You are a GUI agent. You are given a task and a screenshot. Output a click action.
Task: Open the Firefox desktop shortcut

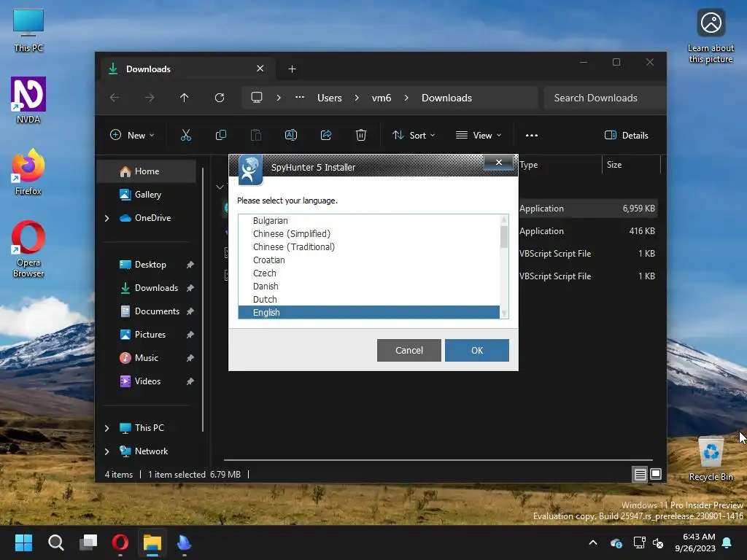coord(28,172)
